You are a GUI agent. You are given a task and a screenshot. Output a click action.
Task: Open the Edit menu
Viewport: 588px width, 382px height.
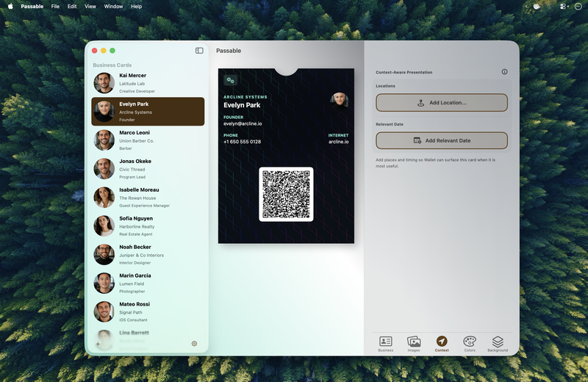tap(72, 7)
